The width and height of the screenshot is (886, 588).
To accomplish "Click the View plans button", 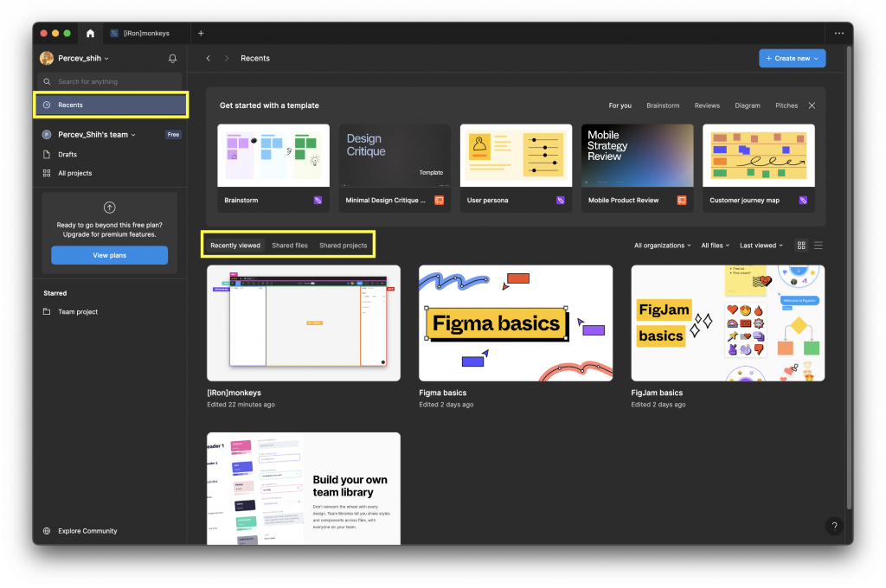I will pyautogui.click(x=110, y=255).
